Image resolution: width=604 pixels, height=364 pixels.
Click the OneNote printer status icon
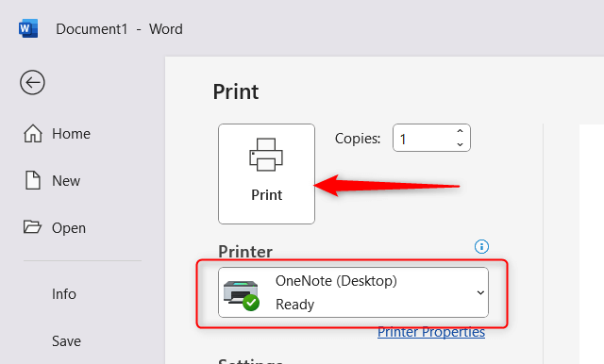point(242,295)
